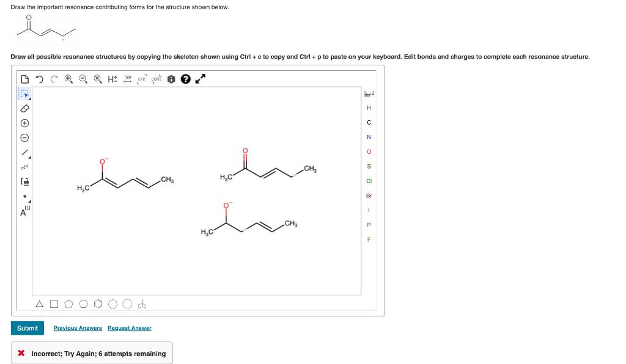Zoom in on the drawing canvas
Image resolution: width=626 pixels, height=364 pixels.
pyautogui.click(x=68, y=79)
